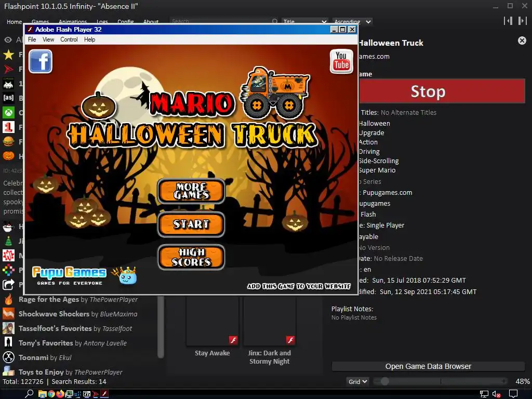
Task: Select the orange pumpkin playlist icon
Action: [x=8, y=156]
